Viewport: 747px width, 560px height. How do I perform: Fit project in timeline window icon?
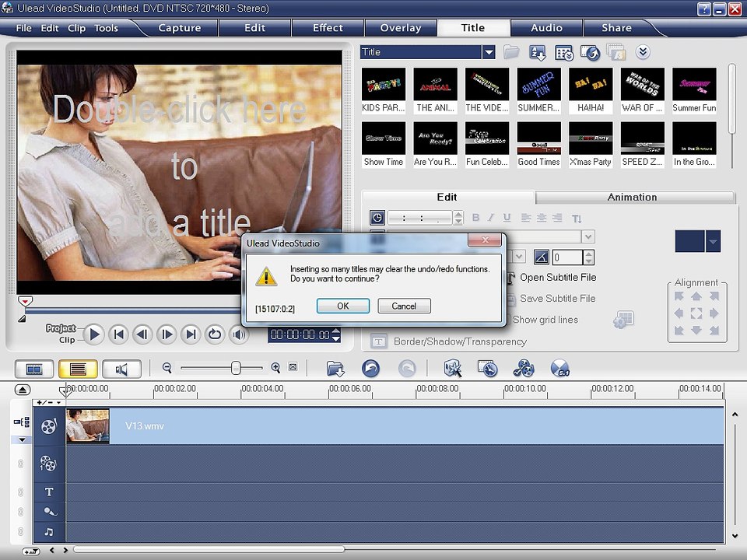pyautogui.click(x=293, y=367)
